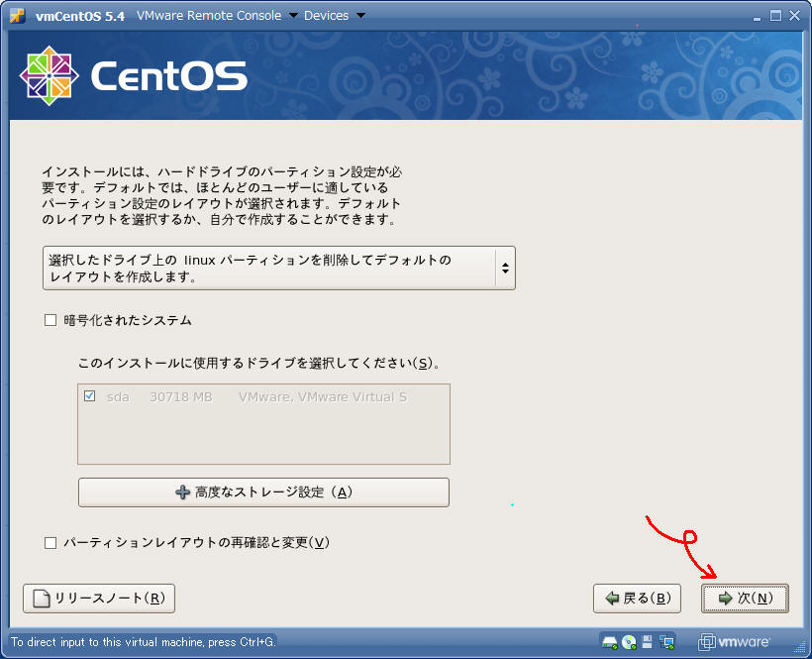
Task: Check パーティションレイアウトの再確認と変更 option
Action: pos(51,542)
